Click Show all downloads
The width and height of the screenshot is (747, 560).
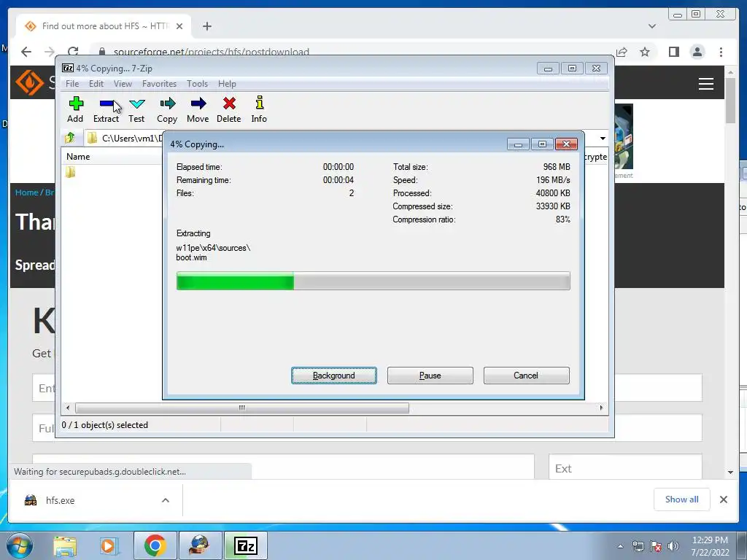[682, 499]
